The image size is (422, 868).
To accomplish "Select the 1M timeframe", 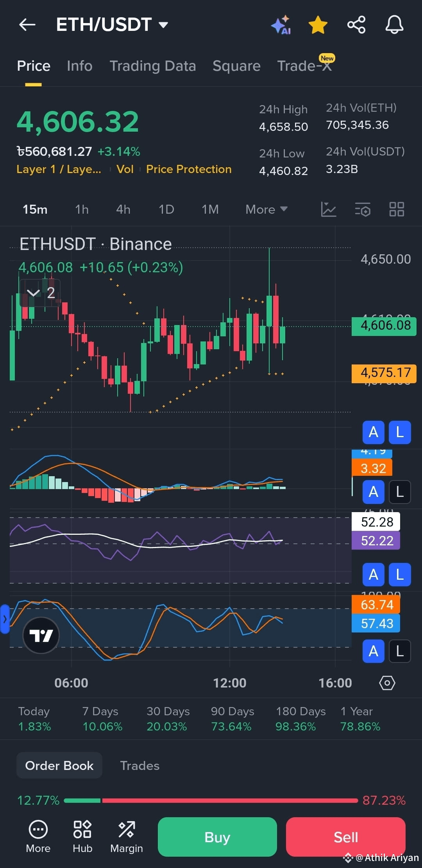I will pyautogui.click(x=210, y=209).
